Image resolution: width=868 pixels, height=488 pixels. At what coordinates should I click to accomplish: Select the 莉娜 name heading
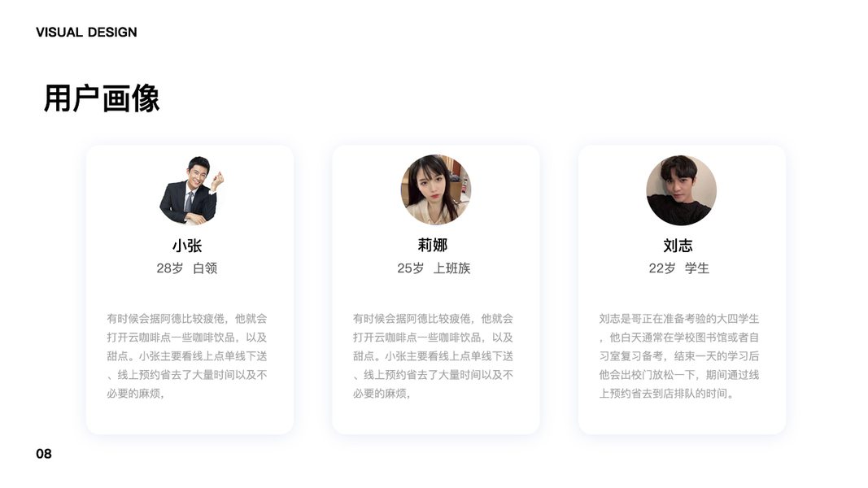[432, 245]
